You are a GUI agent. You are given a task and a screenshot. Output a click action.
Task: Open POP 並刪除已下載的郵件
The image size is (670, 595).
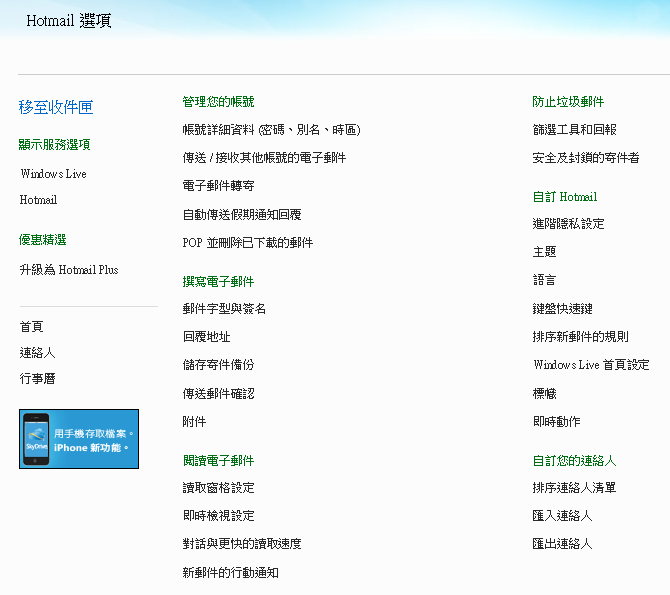coord(248,243)
